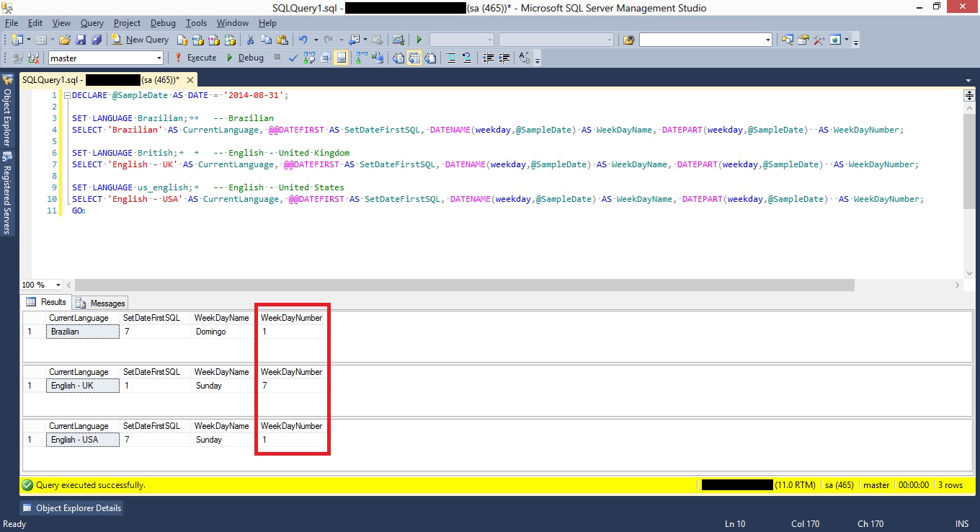Switch to the Messages tab
This screenshot has height=532, width=980.
pyautogui.click(x=101, y=303)
